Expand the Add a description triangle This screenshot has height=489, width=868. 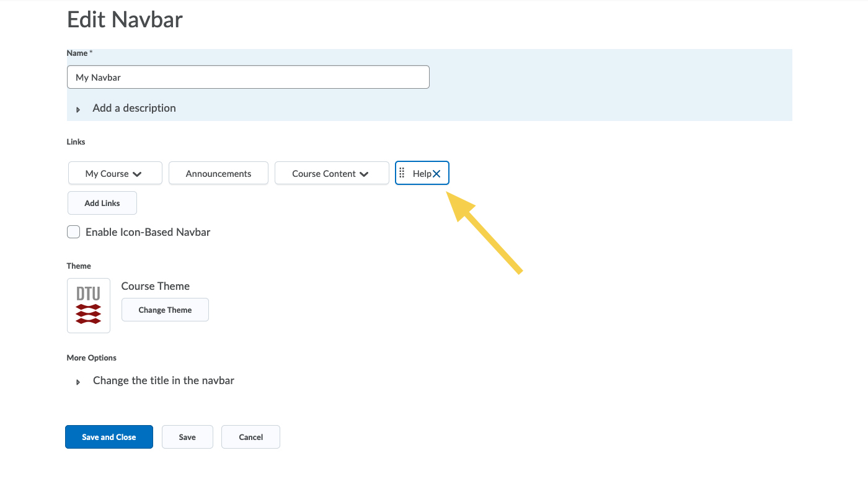pyautogui.click(x=78, y=109)
